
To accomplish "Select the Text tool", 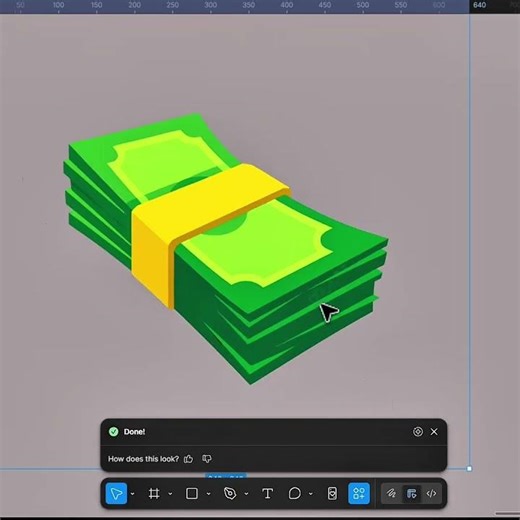I will point(268,493).
